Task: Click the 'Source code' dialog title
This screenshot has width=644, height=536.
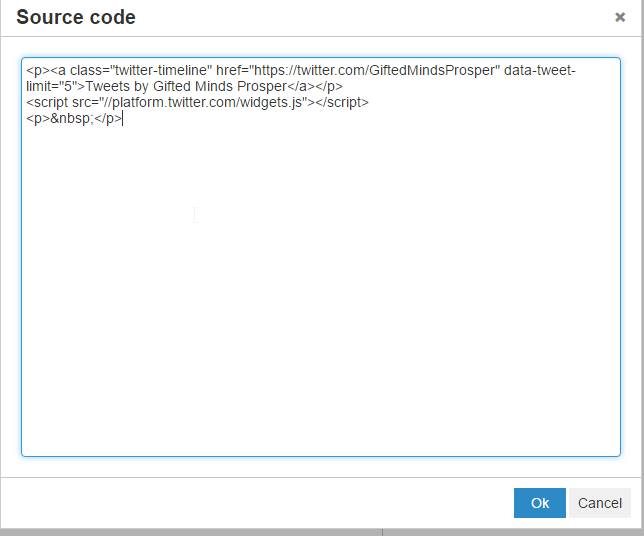Action: point(76,17)
